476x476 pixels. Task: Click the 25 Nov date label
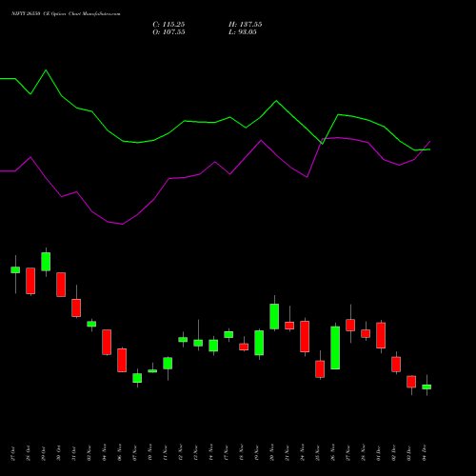(x=318, y=452)
